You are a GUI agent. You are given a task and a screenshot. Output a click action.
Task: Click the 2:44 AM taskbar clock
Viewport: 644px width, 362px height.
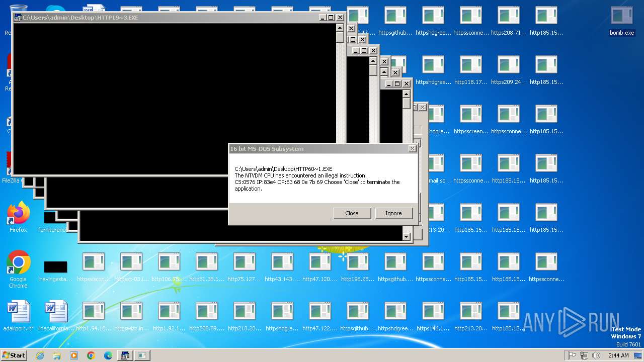[x=618, y=355]
